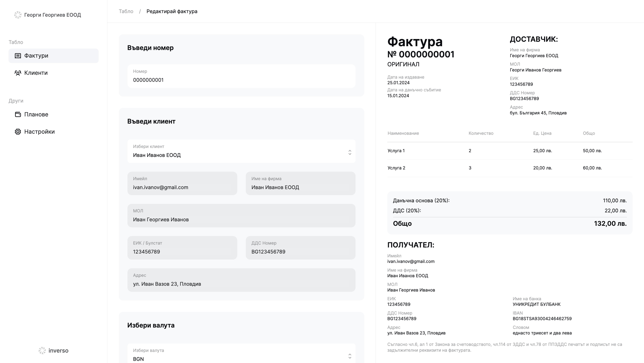Navigate to Табло via the breadcrumb
This screenshot has width=644, height=363.
pyautogui.click(x=126, y=11)
